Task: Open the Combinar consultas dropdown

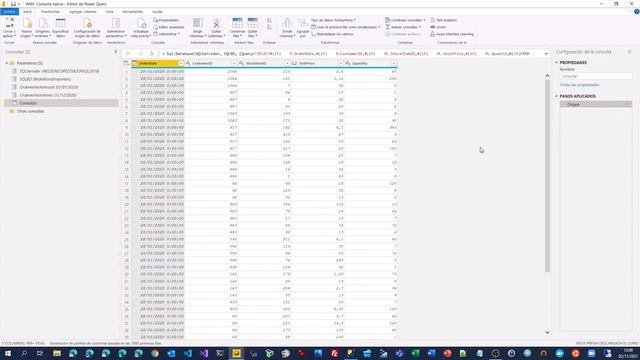Action: (405, 20)
